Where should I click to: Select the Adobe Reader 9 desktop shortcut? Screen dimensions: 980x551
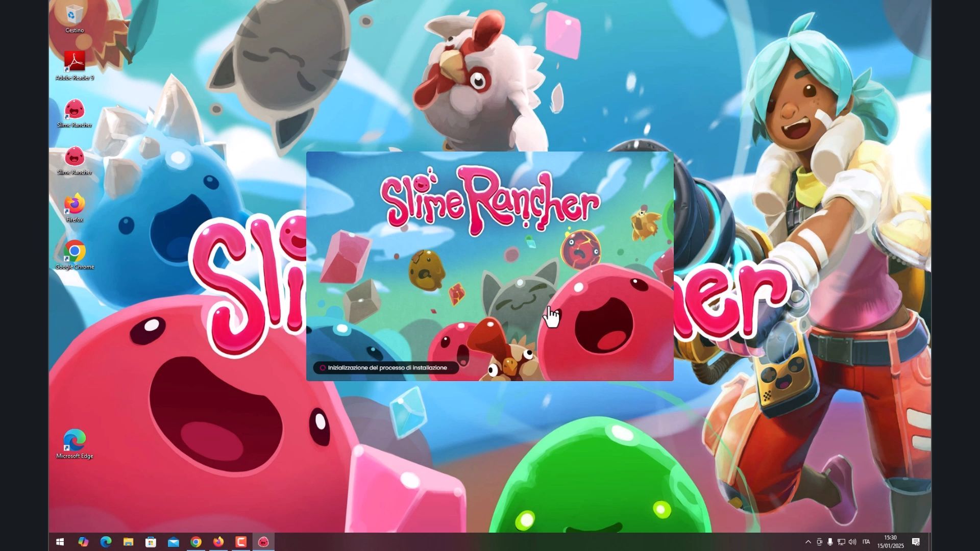(75, 65)
